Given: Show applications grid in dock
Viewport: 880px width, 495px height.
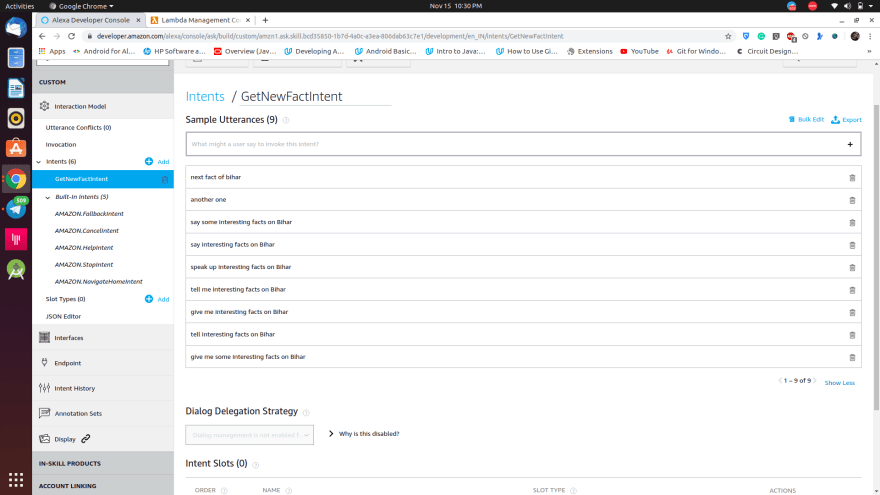Looking at the screenshot, I should (16, 480).
